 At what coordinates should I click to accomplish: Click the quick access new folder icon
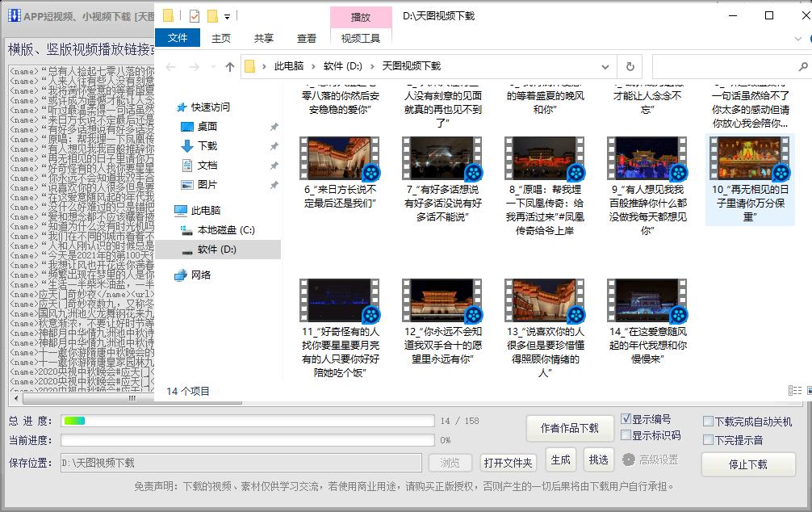click(212, 17)
